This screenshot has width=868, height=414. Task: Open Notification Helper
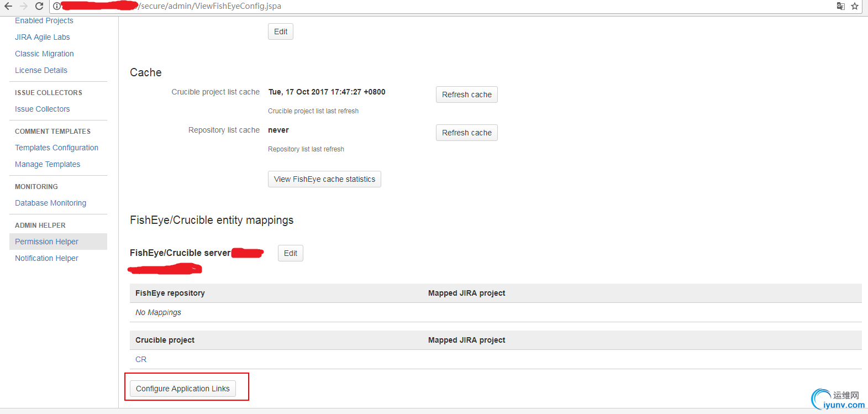46,258
